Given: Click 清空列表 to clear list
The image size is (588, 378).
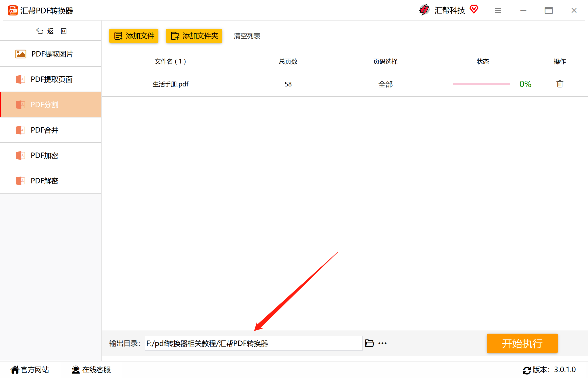Looking at the screenshot, I should [x=247, y=36].
